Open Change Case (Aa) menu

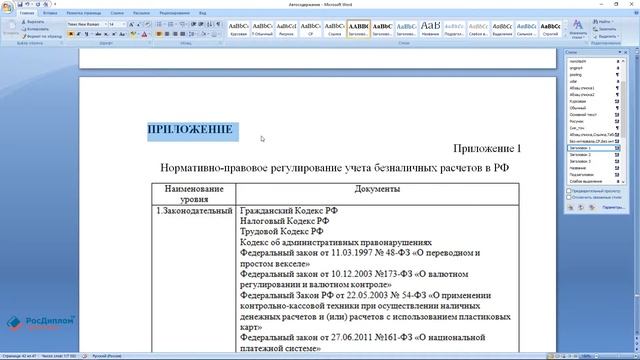[122, 34]
